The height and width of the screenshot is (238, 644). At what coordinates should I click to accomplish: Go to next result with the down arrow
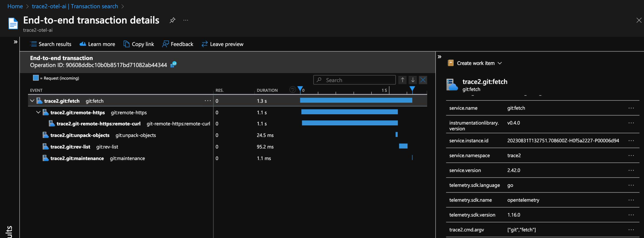coord(413,80)
